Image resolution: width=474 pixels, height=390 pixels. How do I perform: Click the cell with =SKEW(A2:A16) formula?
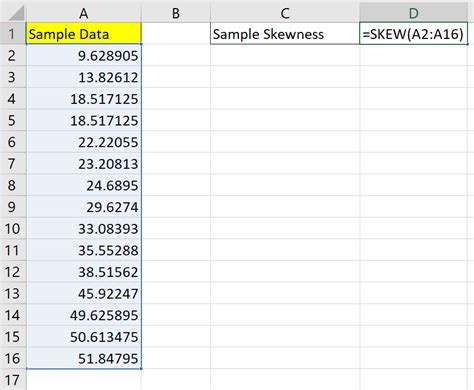414,34
